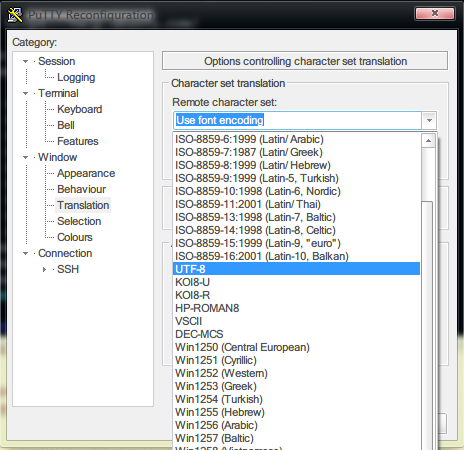Select the DEC-MCS option

[297, 334]
